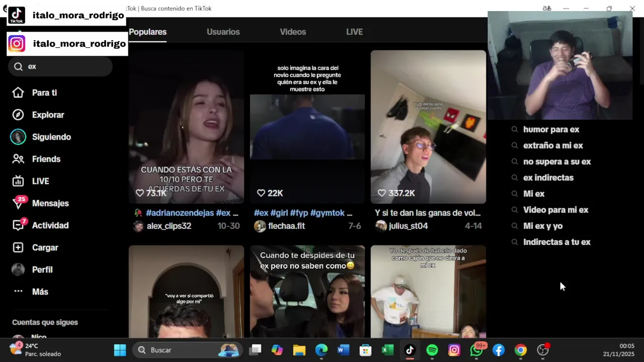Click the Y si te dan las ganas caption
Image resolution: width=644 pixels, height=362 pixels.
[428, 213]
